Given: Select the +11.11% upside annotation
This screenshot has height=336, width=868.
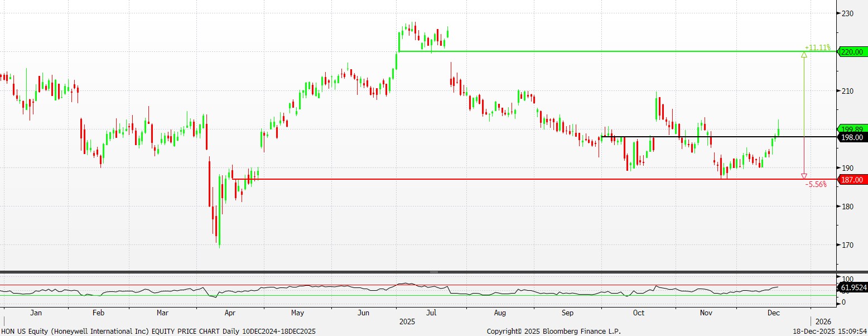Looking at the screenshot, I should click(x=817, y=47).
